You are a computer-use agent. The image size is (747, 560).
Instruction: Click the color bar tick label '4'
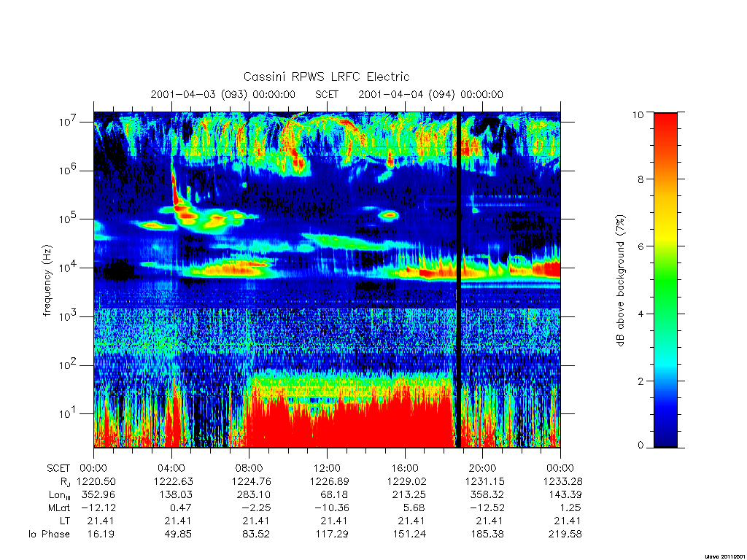640,314
